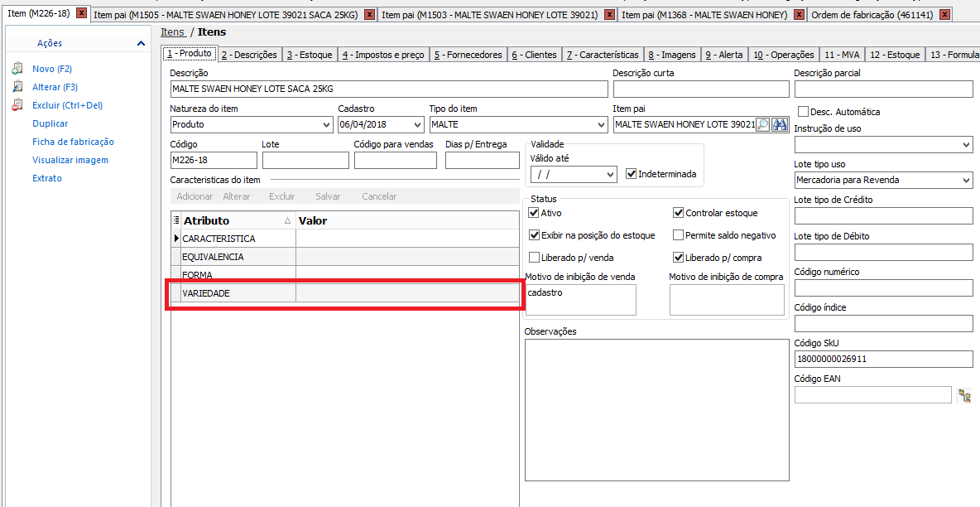Click the Código numérico field

coord(884,288)
